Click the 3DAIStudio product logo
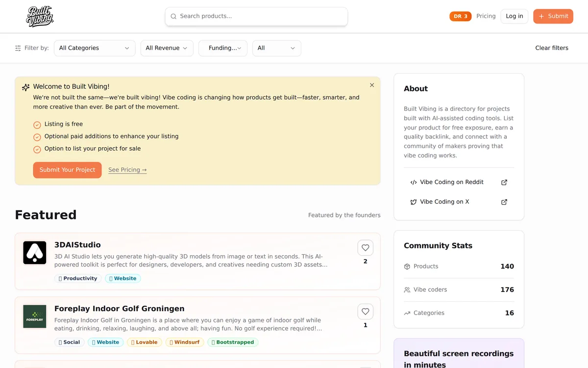Screen dimensions: 588x368 tap(35, 253)
